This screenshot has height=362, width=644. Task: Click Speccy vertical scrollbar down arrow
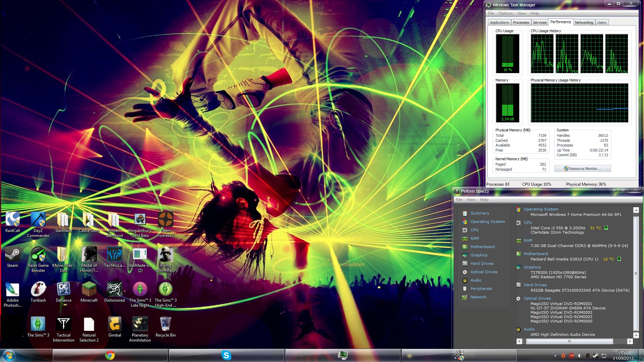(636, 335)
